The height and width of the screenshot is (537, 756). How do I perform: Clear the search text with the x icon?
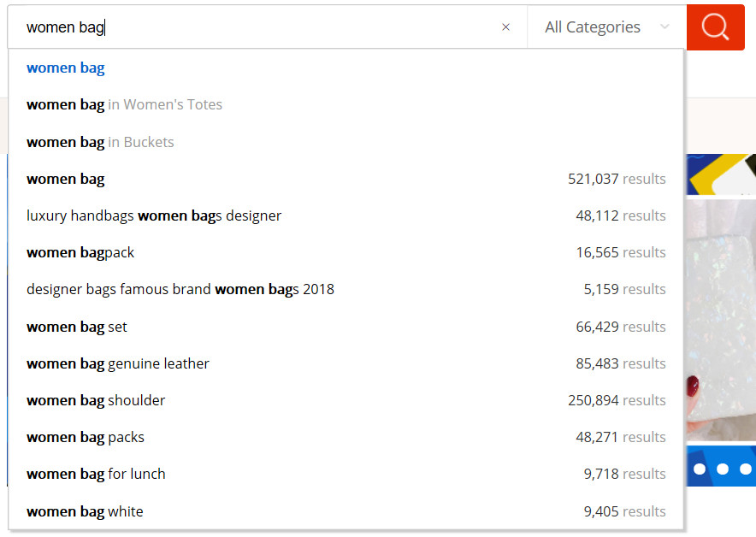(x=505, y=27)
